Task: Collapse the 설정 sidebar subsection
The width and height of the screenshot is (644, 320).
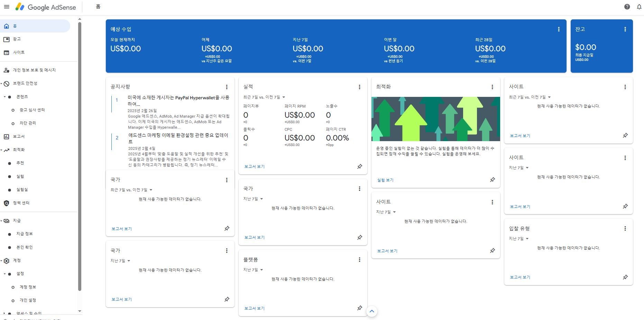Action: point(5,274)
